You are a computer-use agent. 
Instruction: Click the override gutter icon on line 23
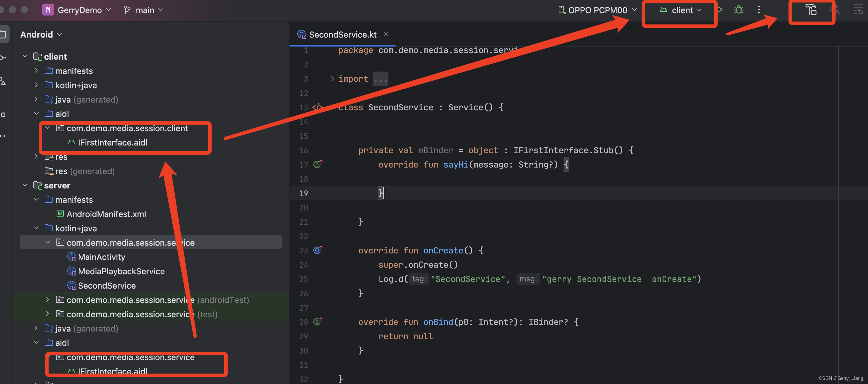tap(318, 250)
